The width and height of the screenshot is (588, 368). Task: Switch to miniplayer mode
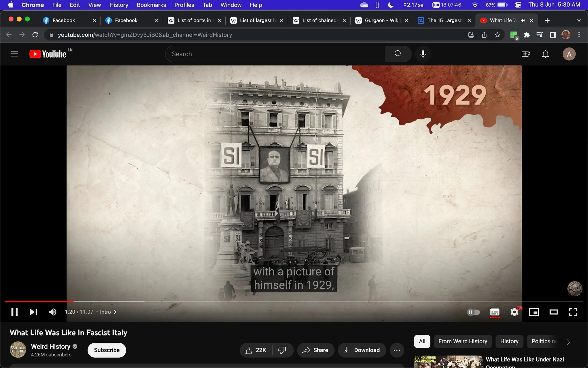coord(534,312)
